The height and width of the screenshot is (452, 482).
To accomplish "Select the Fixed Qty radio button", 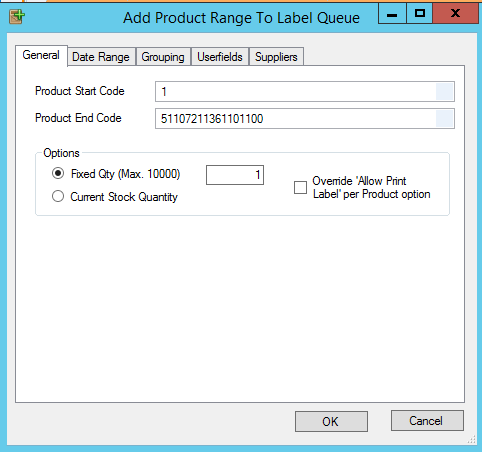I will click(x=58, y=174).
